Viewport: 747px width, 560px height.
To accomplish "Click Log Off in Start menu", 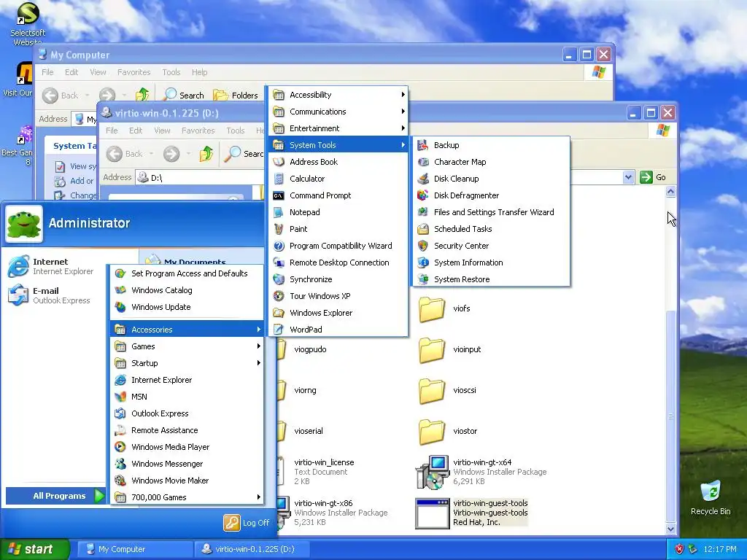I will pos(247,522).
